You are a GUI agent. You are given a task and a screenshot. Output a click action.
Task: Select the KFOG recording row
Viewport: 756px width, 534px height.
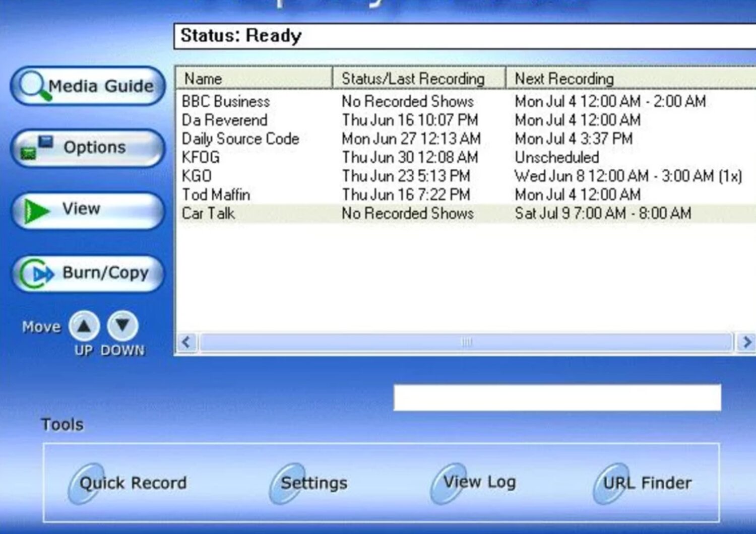click(x=201, y=158)
